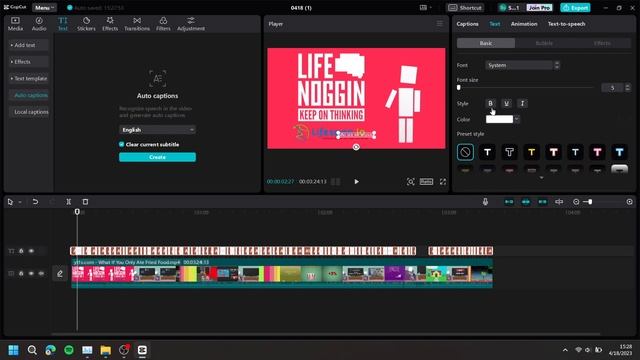Click the zoom-in timeline icon at far right
The width and height of the screenshot is (640, 360).
click(629, 202)
